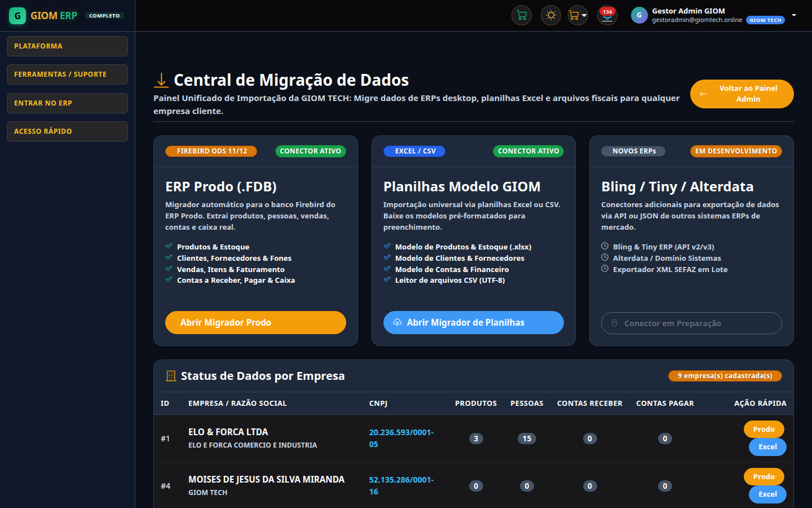Click MOISES DE JESUS DA SILVA MIRANDA name

pyautogui.click(x=266, y=480)
